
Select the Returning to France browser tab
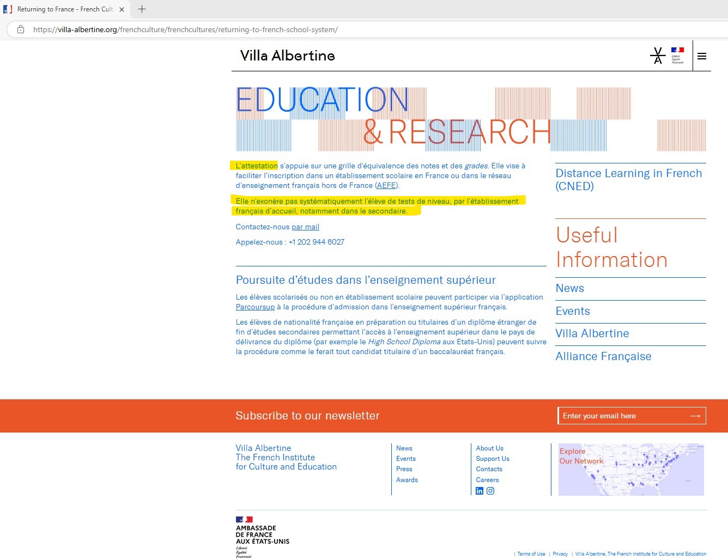coord(65,9)
